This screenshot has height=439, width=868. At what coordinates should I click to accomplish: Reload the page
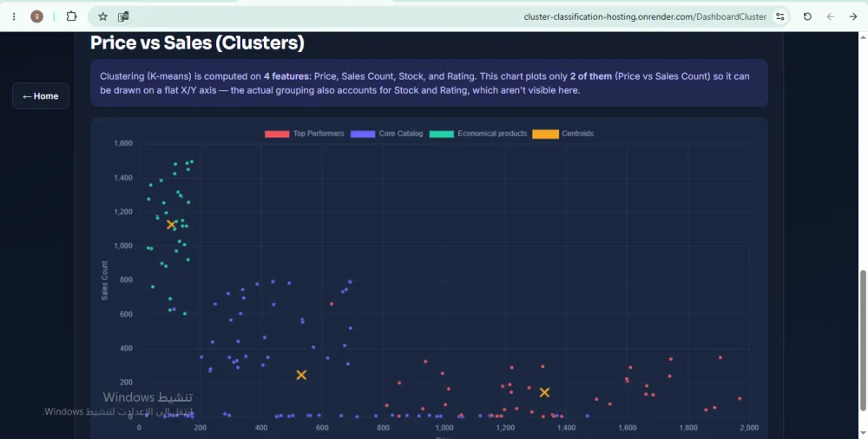[807, 16]
